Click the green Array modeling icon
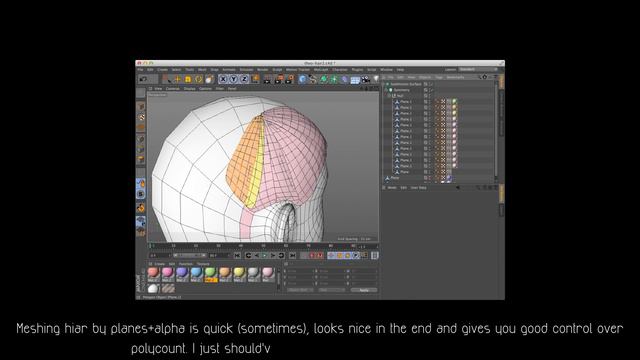Screen dimensions: 640x360 click(334, 79)
